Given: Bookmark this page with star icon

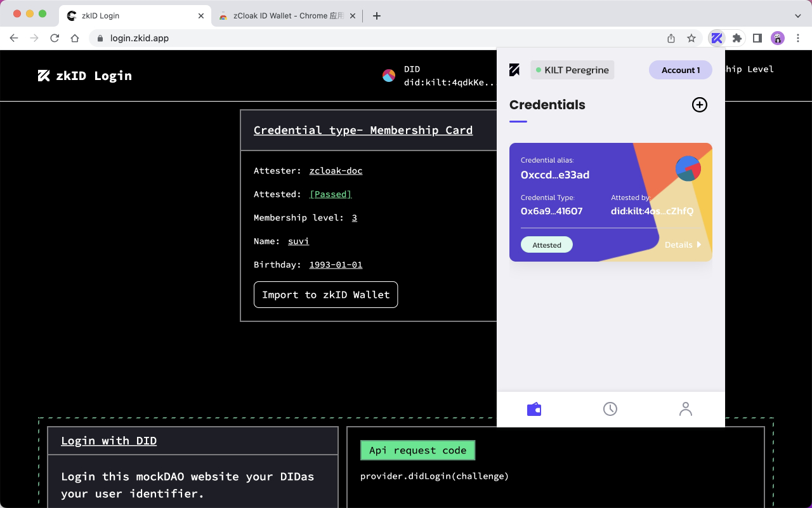Looking at the screenshot, I should pyautogui.click(x=691, y=38).
